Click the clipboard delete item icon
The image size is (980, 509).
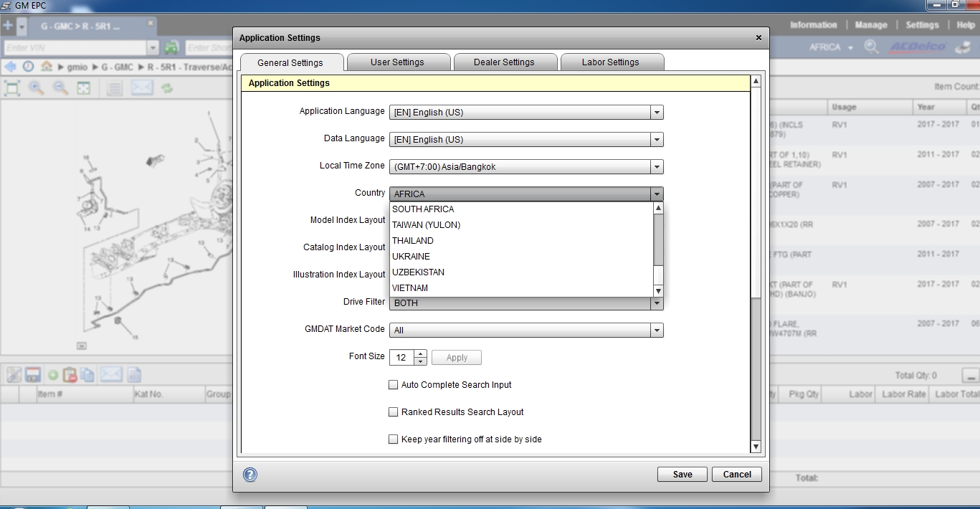pos(70,375)
